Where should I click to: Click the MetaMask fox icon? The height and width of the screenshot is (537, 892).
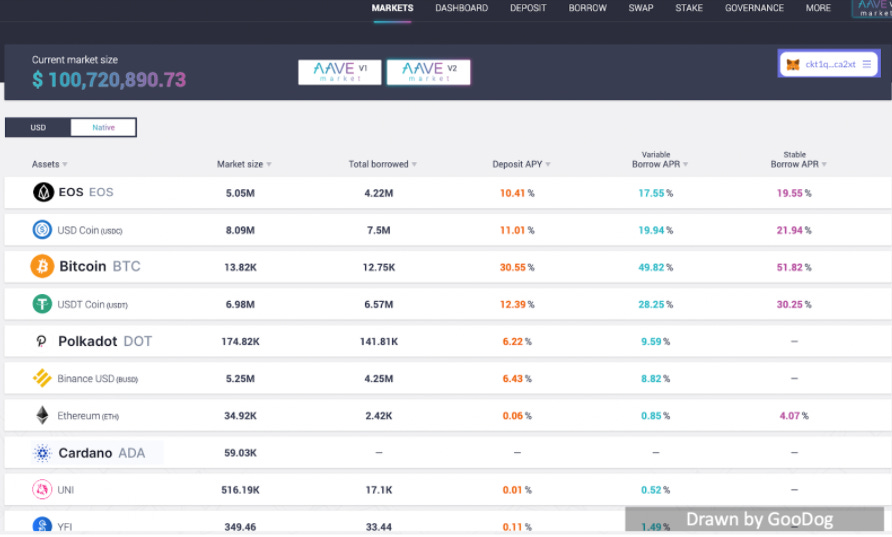(x=792, y=64)
